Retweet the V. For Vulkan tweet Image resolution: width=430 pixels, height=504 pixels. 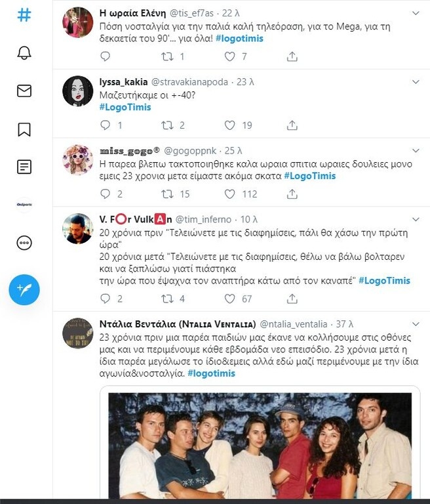[168, 299]
